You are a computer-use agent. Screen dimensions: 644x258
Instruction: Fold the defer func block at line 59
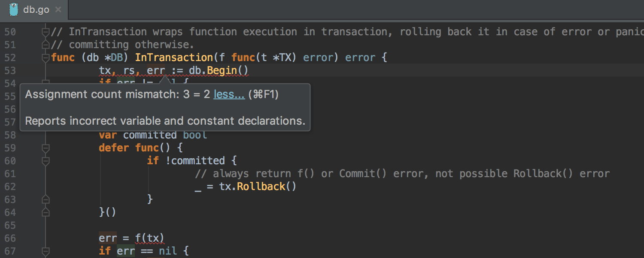pyautogui.click(x=46, y=148)
